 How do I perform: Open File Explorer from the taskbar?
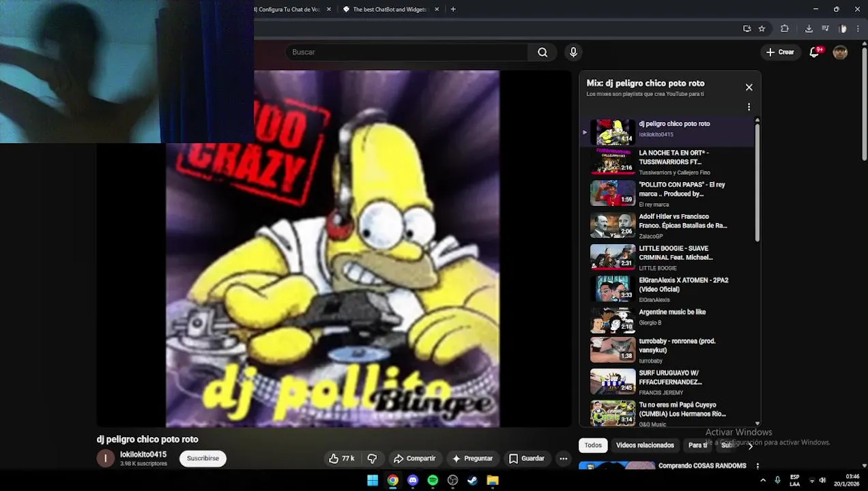pos(493,480)
